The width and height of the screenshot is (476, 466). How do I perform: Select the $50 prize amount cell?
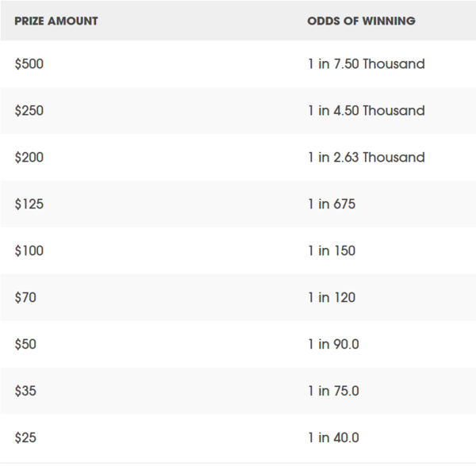pyautogui.click(x=25, y=345)
